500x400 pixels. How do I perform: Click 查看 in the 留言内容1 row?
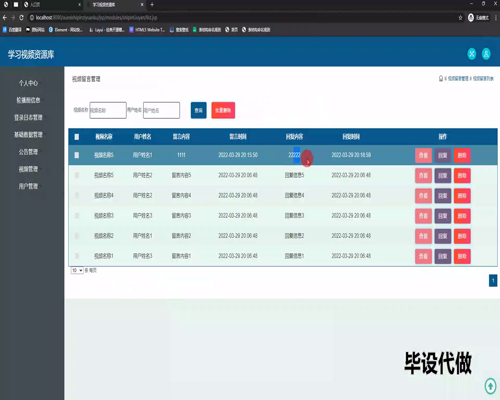(x=423, y=256)
